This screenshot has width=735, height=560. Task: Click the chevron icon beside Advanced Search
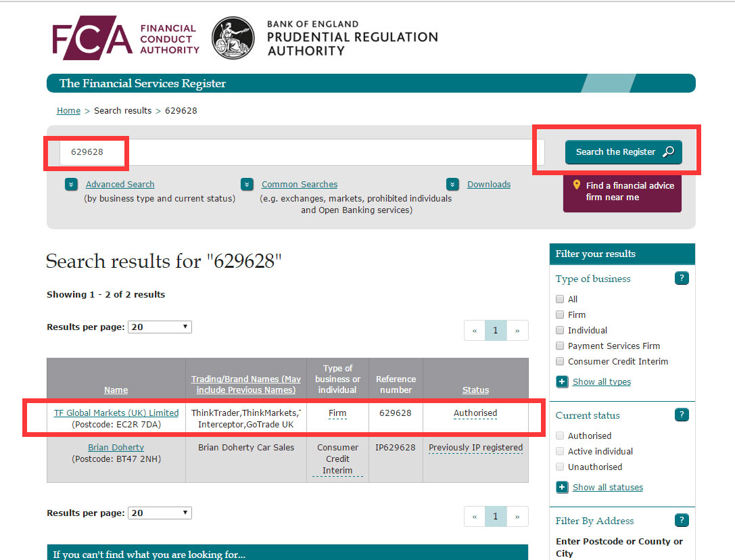pos(71,185)
